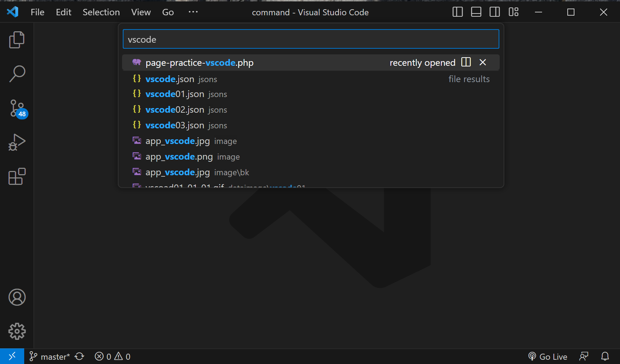Open the Extensions view
The image size is (620, 364).
click(16, 177)
